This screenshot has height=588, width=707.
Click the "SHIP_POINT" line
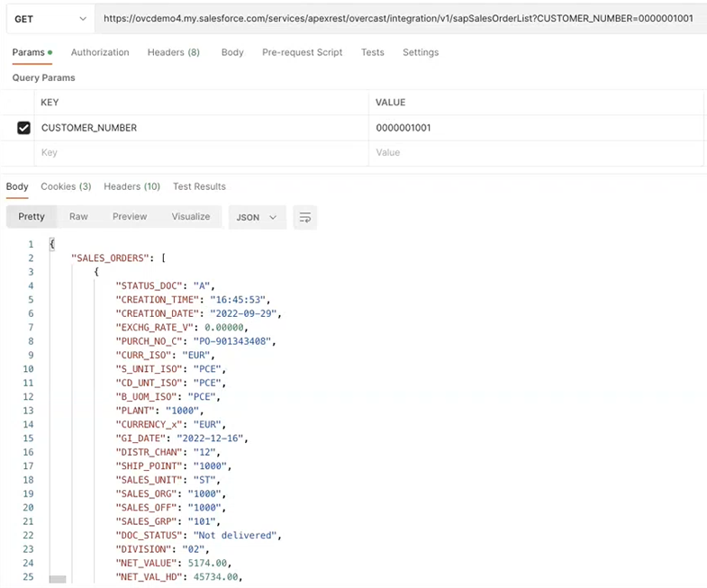click(x=173, y=466)
